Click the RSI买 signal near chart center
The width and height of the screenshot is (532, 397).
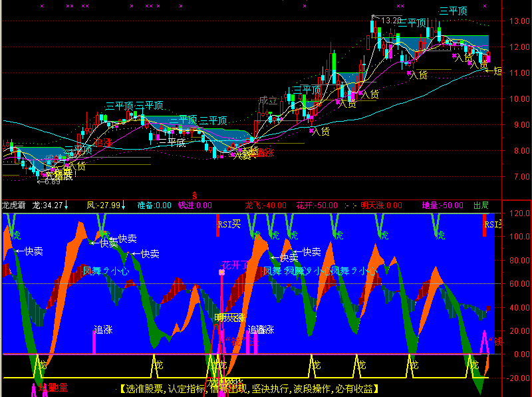coord(229,224)
